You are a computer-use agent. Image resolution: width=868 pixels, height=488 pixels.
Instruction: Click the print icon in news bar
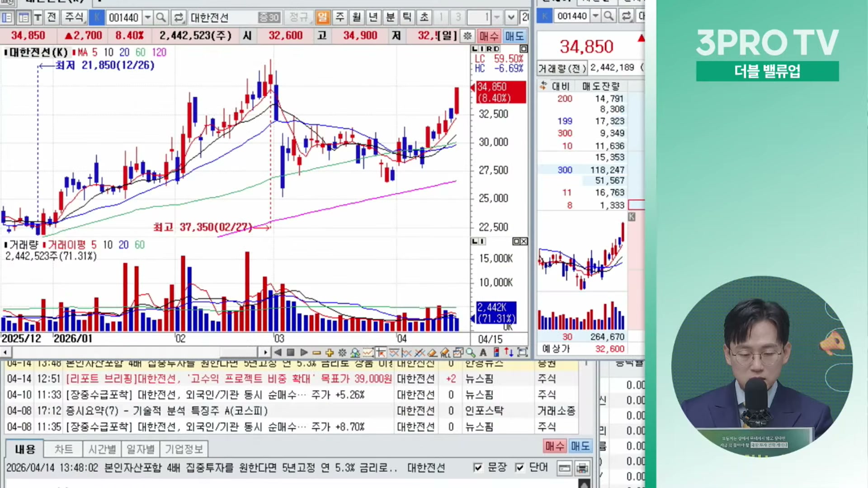point(582,468)
